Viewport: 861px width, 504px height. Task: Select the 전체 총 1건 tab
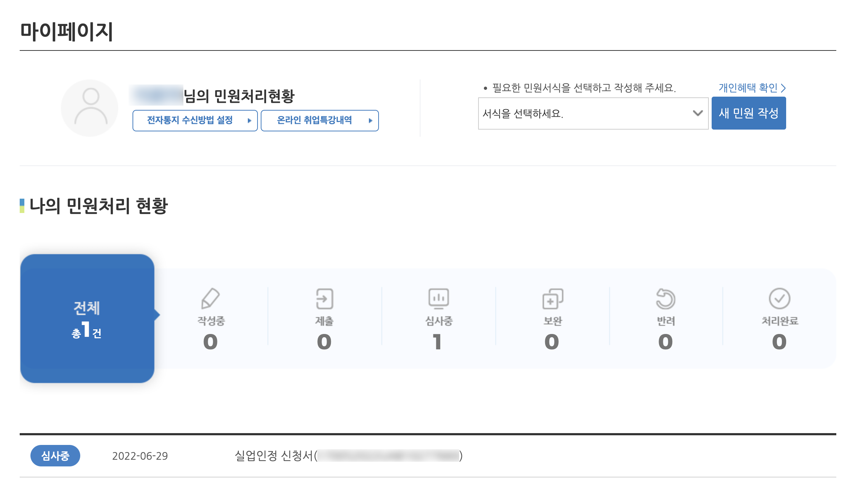pyautogui.click(x=87, y=319)
